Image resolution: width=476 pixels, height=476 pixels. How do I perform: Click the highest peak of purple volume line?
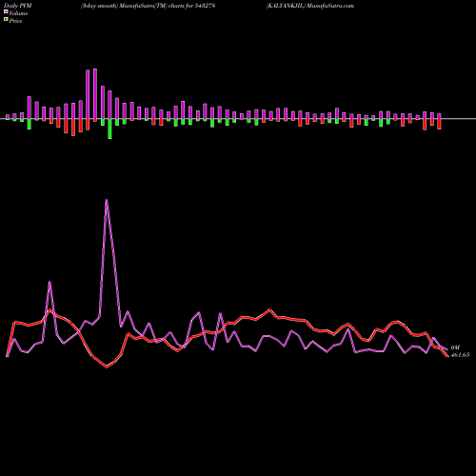click(x=107, y=200)
